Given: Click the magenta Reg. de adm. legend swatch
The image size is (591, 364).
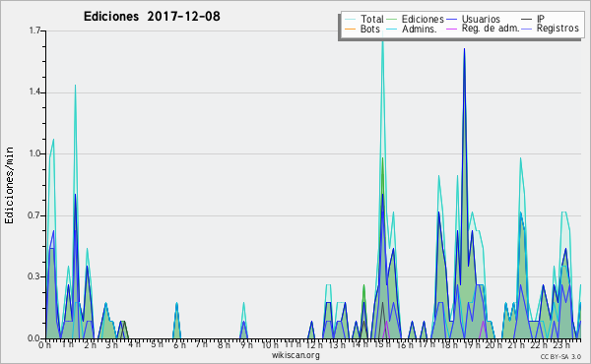Looking at the screenshot, I should pos(451,29).
